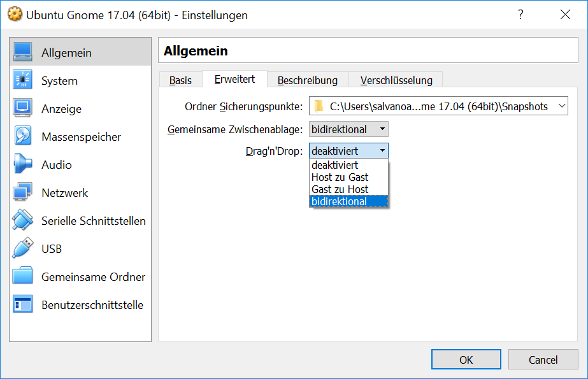Choose bidirektional in Drag'n'Drop list
The height and width of the screenshot is (379, 588).
coord(348,201)
